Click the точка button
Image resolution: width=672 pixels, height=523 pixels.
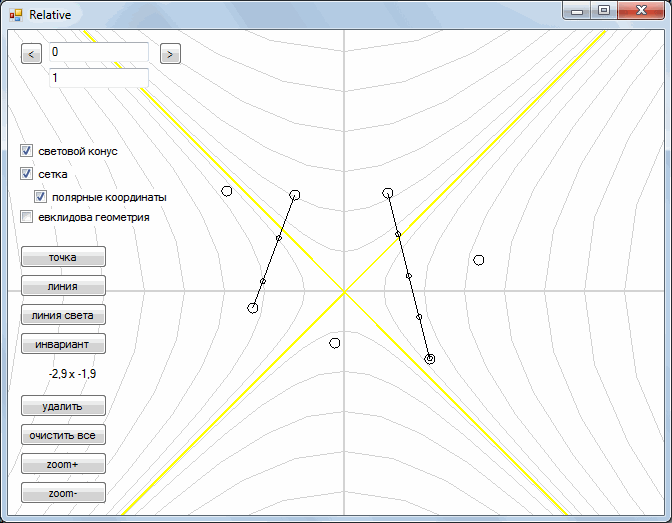[x=63, y=257]
